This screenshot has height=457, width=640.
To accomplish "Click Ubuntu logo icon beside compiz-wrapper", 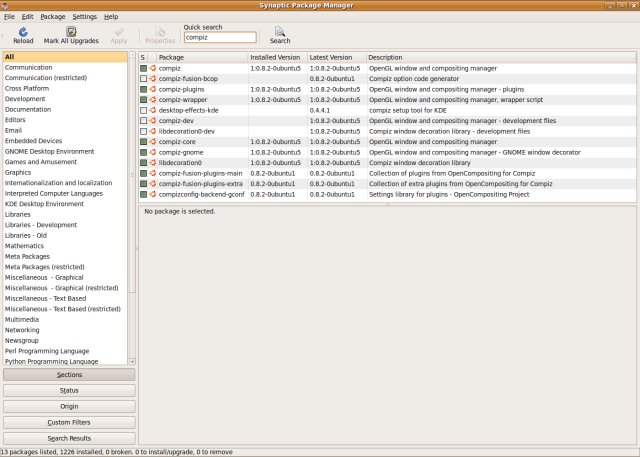I will [x=153, y=100].
